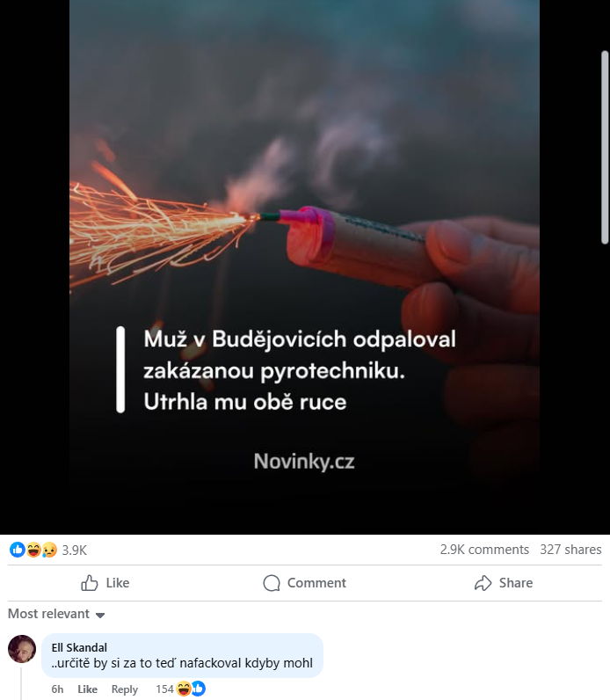
Task: Show who reacted via the 3.9K count
Action: click(x=74, y=550)
